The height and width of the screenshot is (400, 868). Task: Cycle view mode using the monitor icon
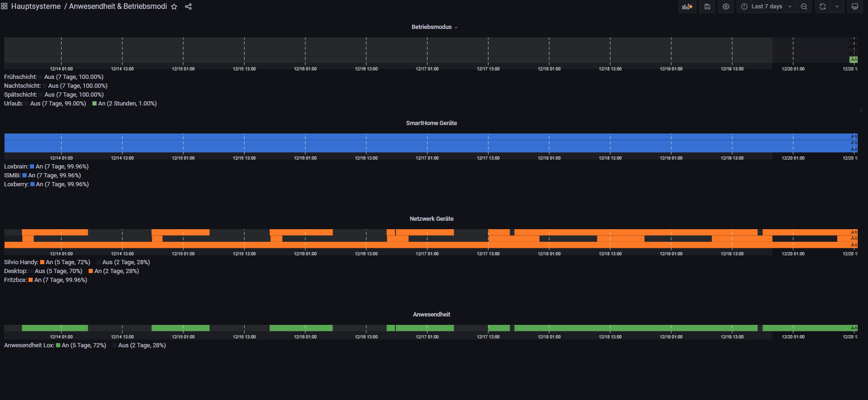coord(855,7)
